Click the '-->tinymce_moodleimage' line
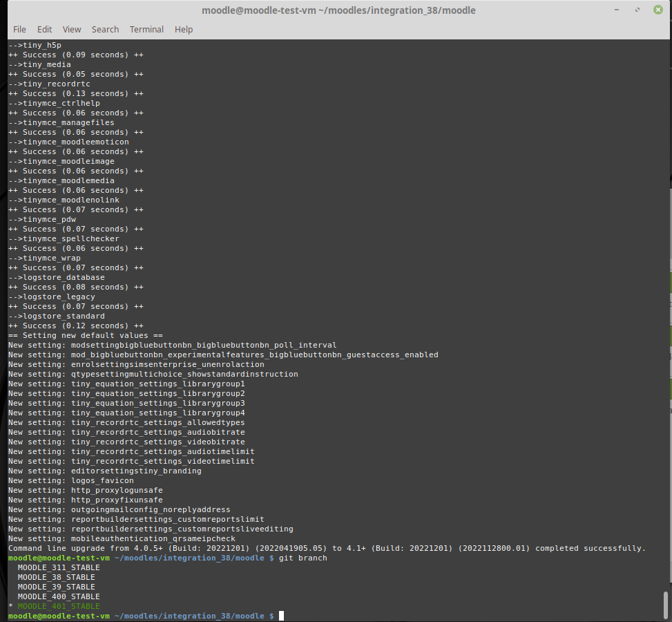Image resolution: width=672 pixels, height=622 pixels. pos(61,161)
